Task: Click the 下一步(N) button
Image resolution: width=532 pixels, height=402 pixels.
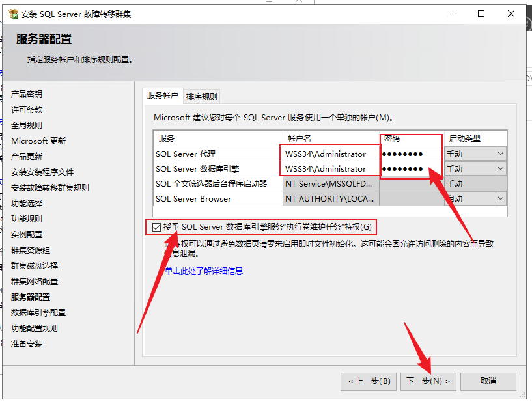Action: coord(428,381)
